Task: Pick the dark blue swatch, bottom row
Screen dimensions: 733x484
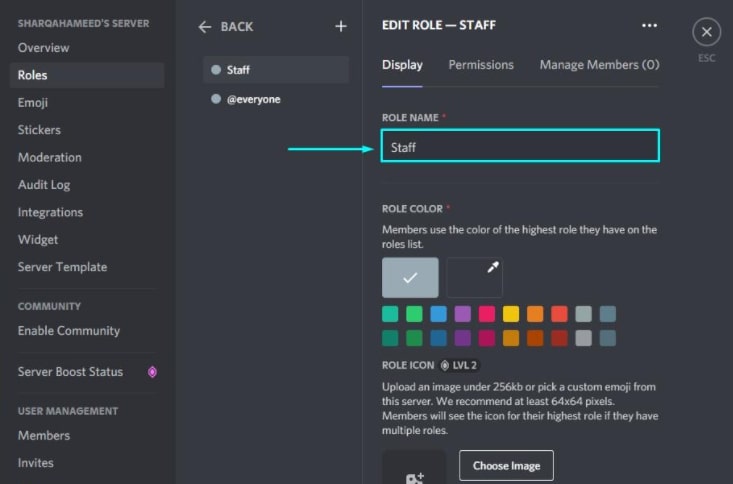Action: 438,338
